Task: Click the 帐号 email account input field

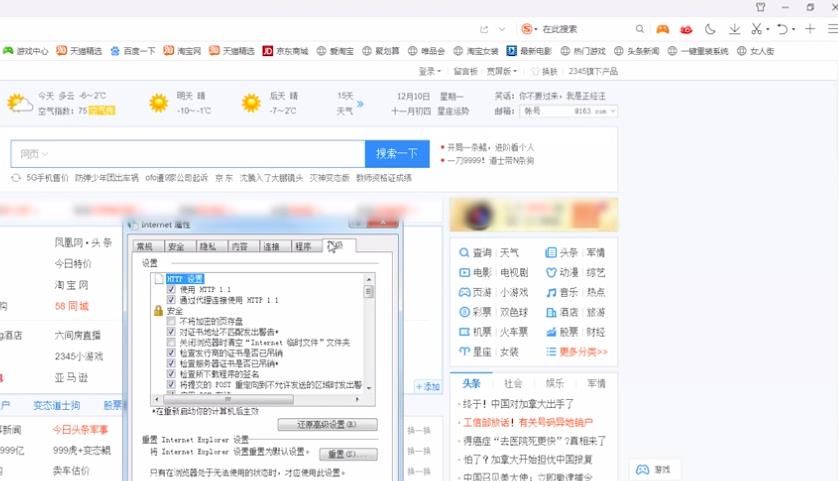Action: pyautogui.click(x=545, y=111)
